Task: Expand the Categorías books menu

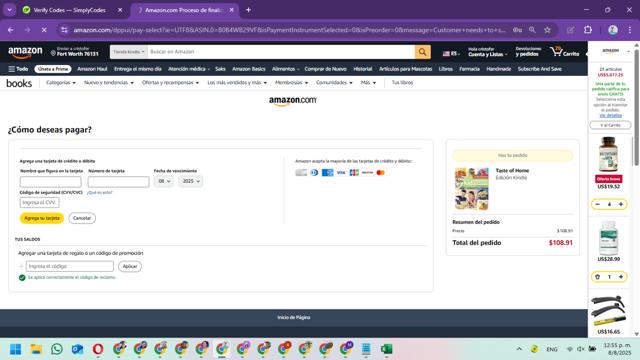Action: [60, 82]
